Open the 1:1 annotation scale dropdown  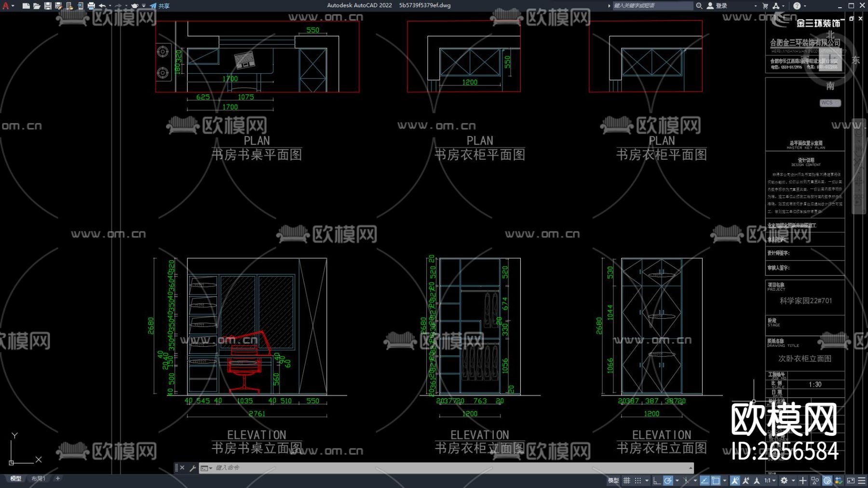coord(770,480)
